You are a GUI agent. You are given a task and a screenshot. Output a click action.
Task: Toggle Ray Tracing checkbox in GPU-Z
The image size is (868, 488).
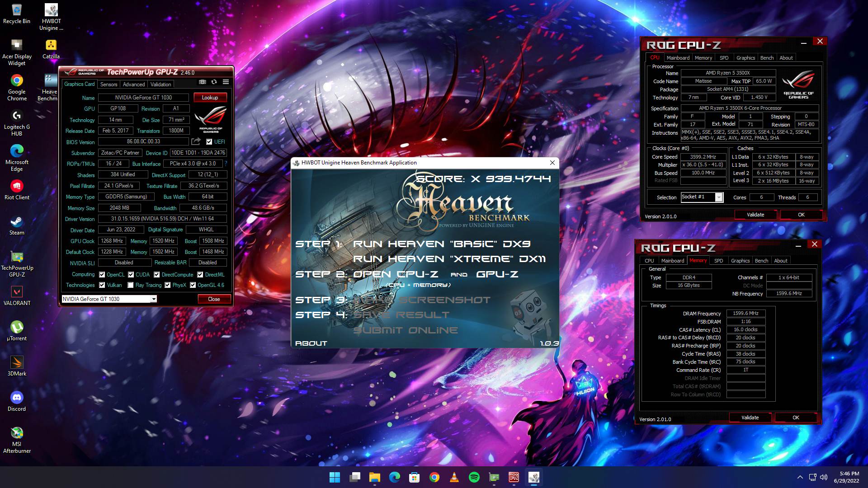tap(131, 285)
